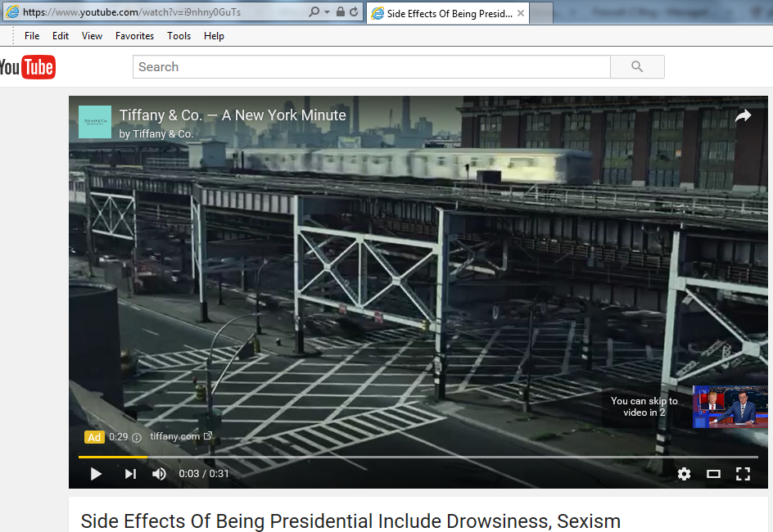Open the Tools menu

(x=179, y=36)
